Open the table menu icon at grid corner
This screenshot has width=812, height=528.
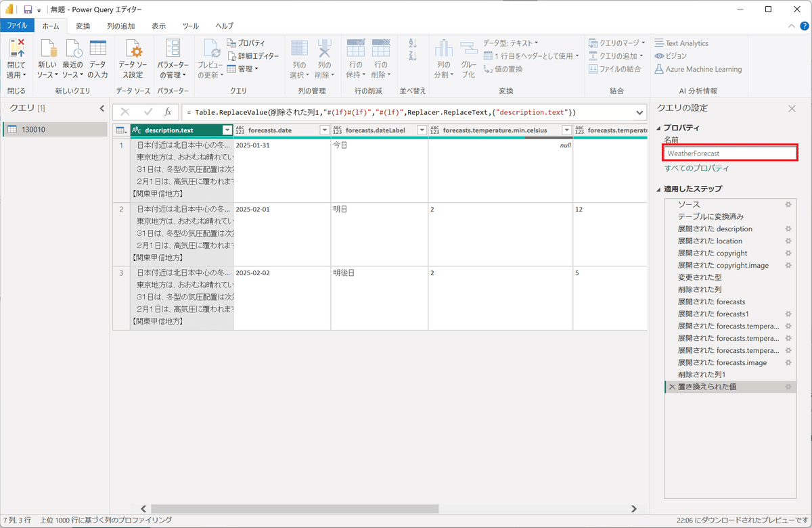121,130
